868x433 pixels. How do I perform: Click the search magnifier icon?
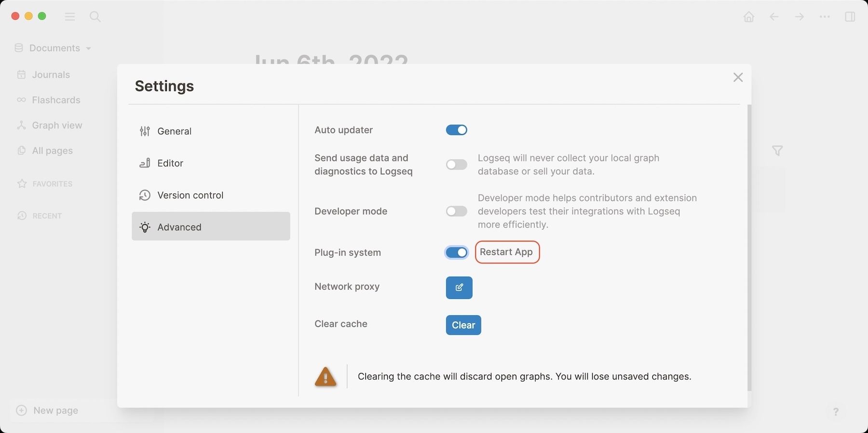pos(95,17)
